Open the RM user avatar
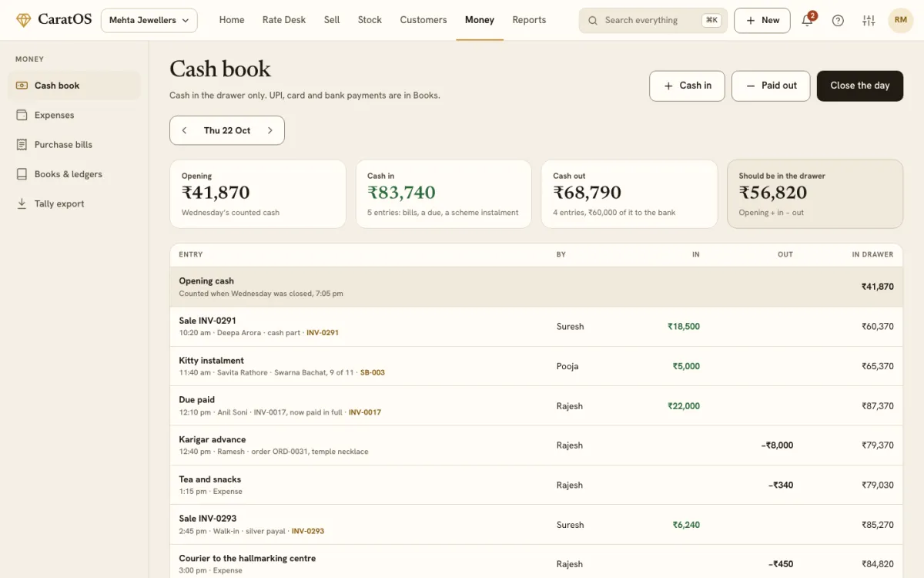The image size is (924, 578). point(901,20)
